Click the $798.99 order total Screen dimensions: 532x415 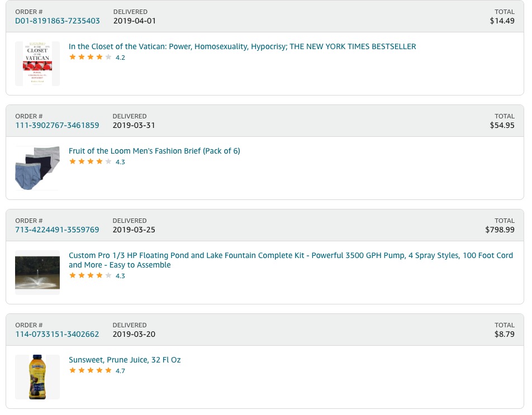coord(500,230)
